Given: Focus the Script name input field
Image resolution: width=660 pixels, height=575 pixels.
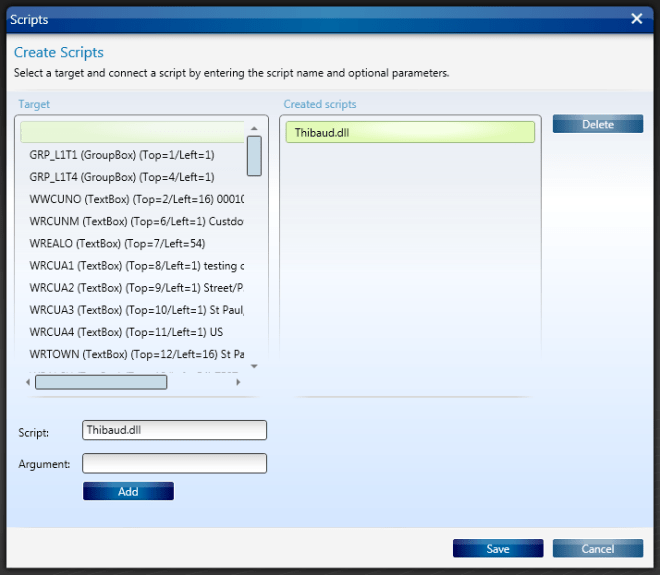Looking at the screenshot, I should tap(174, 430).
